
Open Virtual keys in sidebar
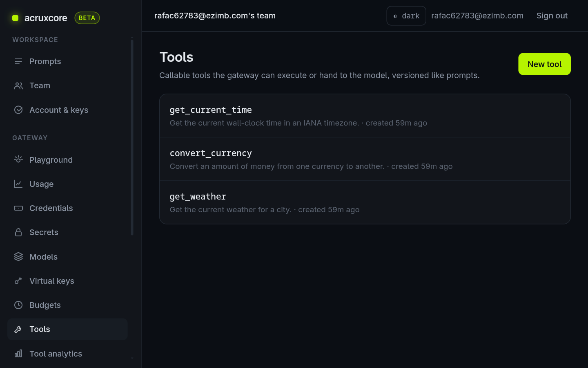67,281
